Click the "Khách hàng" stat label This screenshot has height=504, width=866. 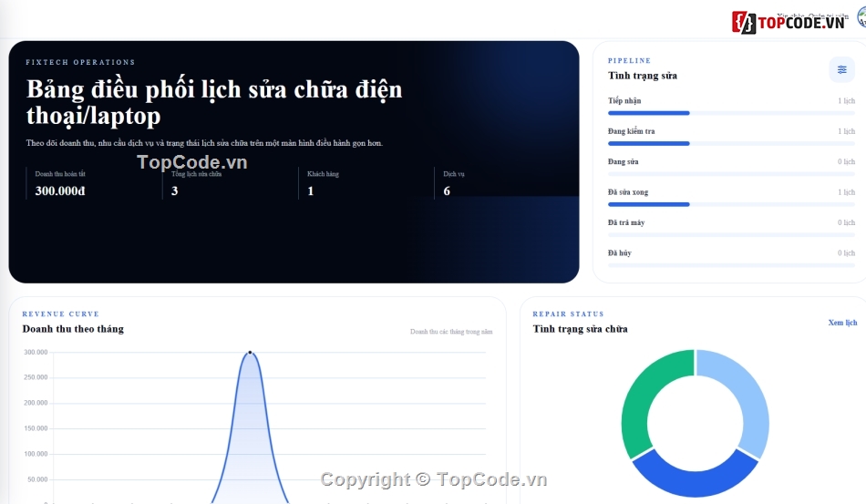coord(323,174)
